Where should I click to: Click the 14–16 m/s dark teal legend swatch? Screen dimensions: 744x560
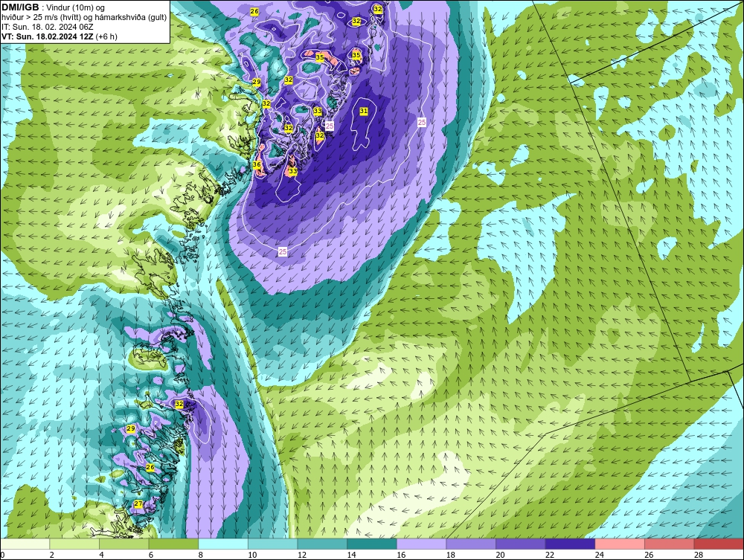[x=371, y=544]
